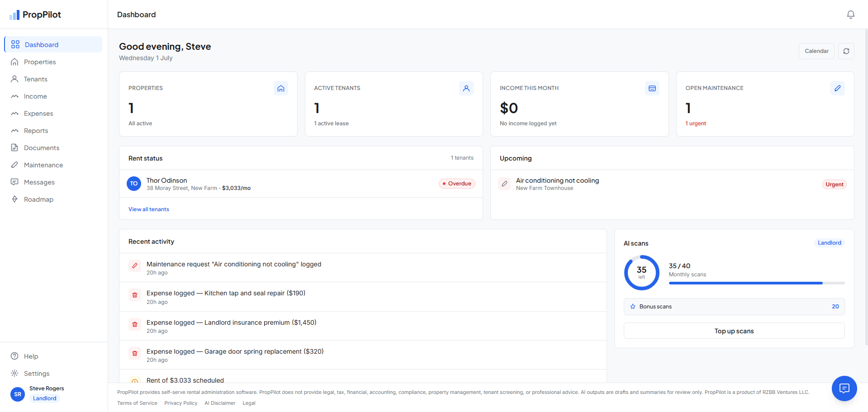
Task: Open Expenses from the sidebar
Action: point(53,114)
